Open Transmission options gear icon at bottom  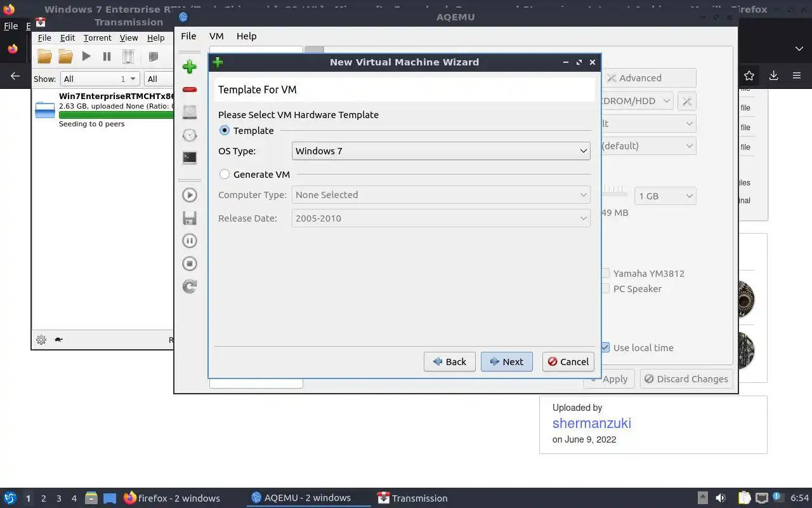tap(41, 340)
